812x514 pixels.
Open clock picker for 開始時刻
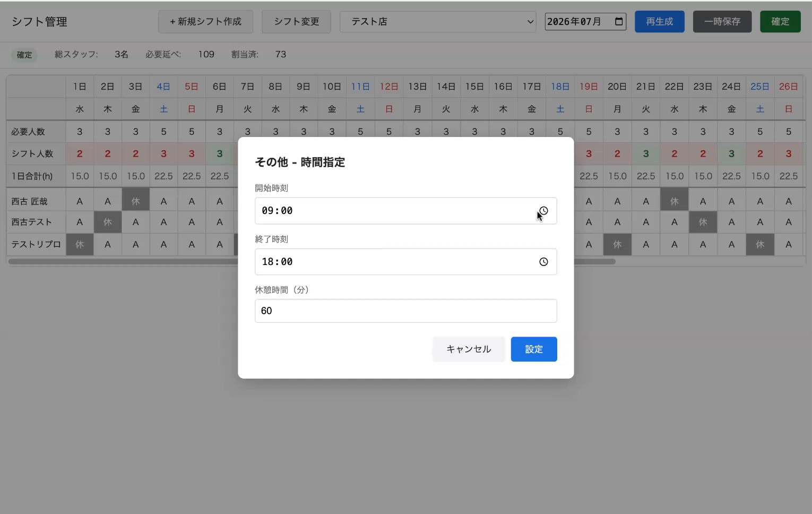tap(543, 211)
